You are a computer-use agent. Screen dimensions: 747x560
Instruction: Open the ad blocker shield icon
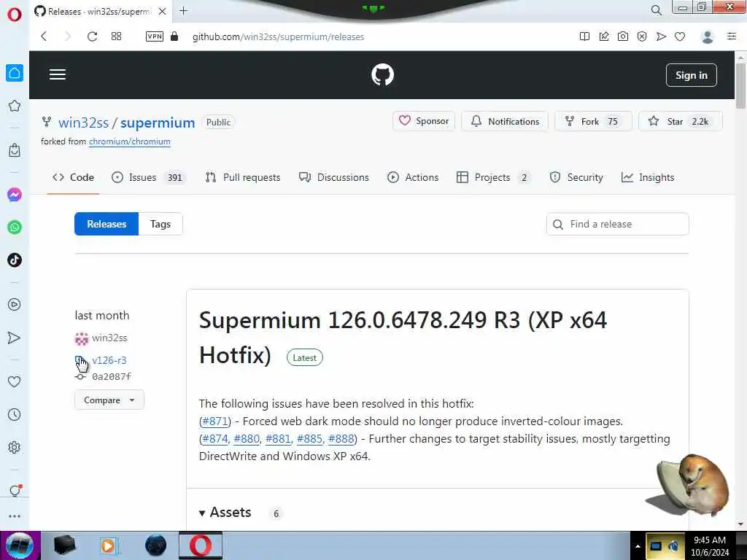tap(642, 36)
